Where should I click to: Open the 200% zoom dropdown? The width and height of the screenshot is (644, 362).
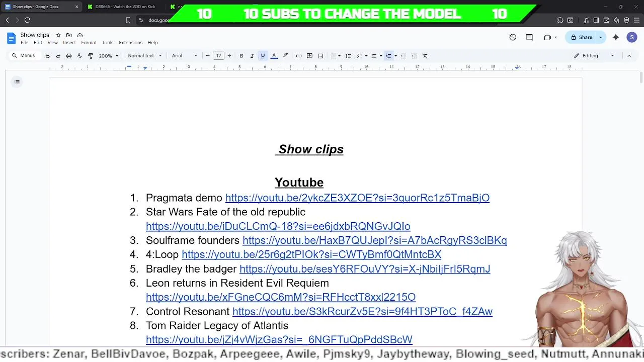click(109, 56)
